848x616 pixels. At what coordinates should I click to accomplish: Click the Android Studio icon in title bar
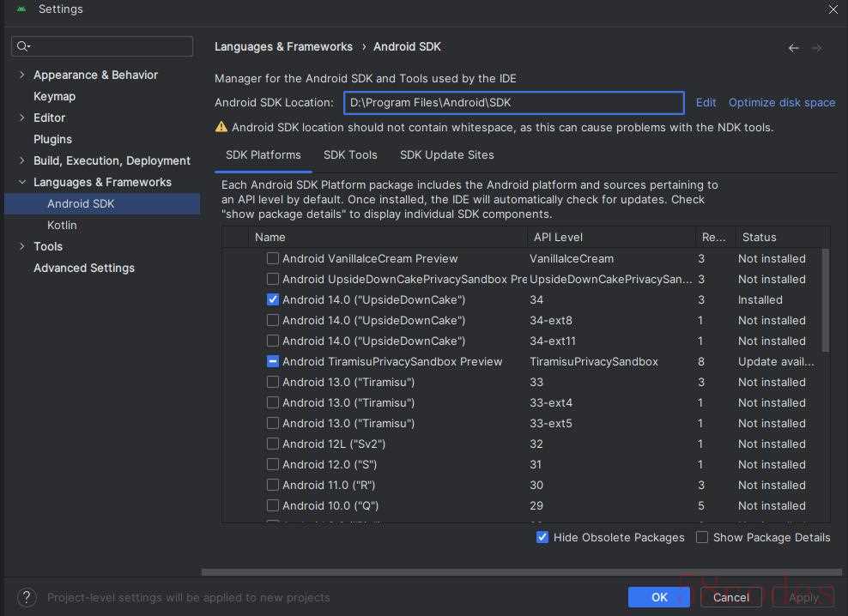pyautogui.click(x=21, y=9)
